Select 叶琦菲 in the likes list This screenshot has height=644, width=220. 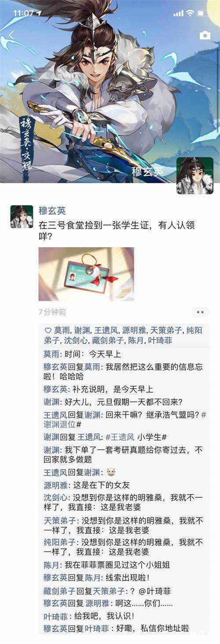tap(160, 341)
